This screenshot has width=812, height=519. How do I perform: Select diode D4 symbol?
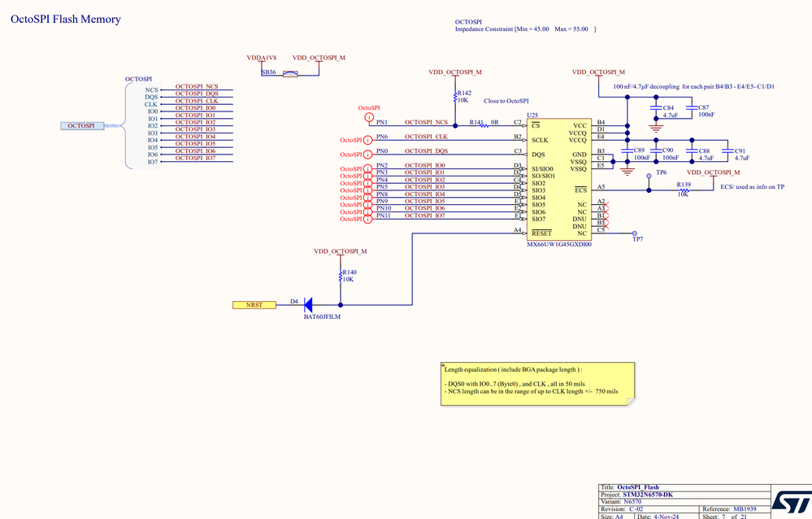tap(307, 305)
